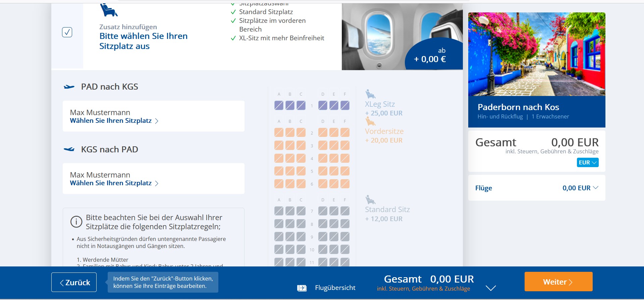Click the orange Weiter button
The width and height of the screenshot is (644, 300).
[x=558, y=282]
